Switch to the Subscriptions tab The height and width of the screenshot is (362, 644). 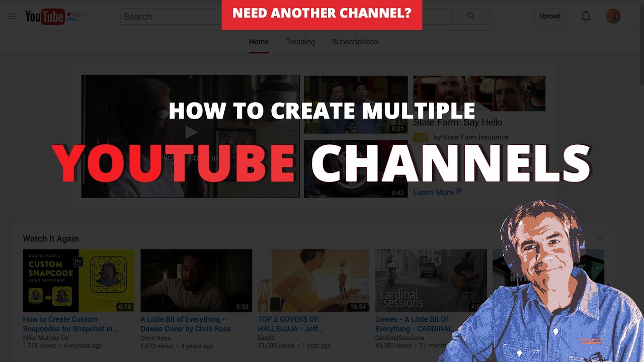(x=355, y=42)
